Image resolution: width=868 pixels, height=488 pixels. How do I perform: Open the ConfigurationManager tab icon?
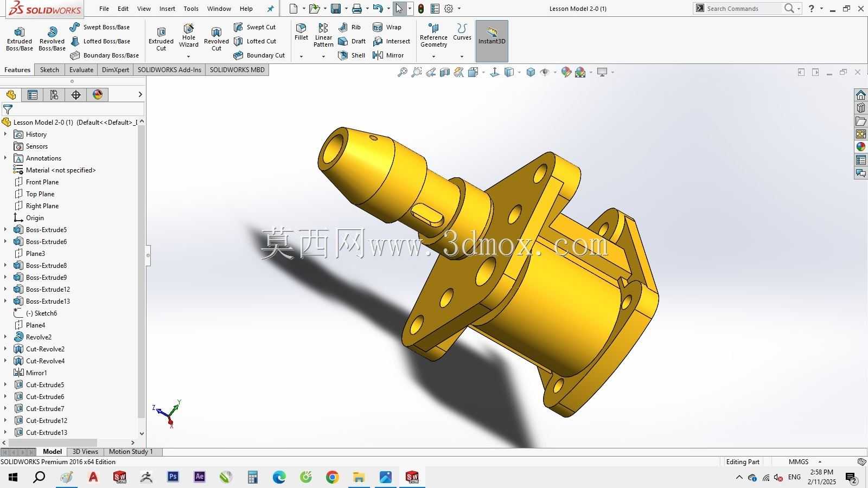(x=54, y=95)
